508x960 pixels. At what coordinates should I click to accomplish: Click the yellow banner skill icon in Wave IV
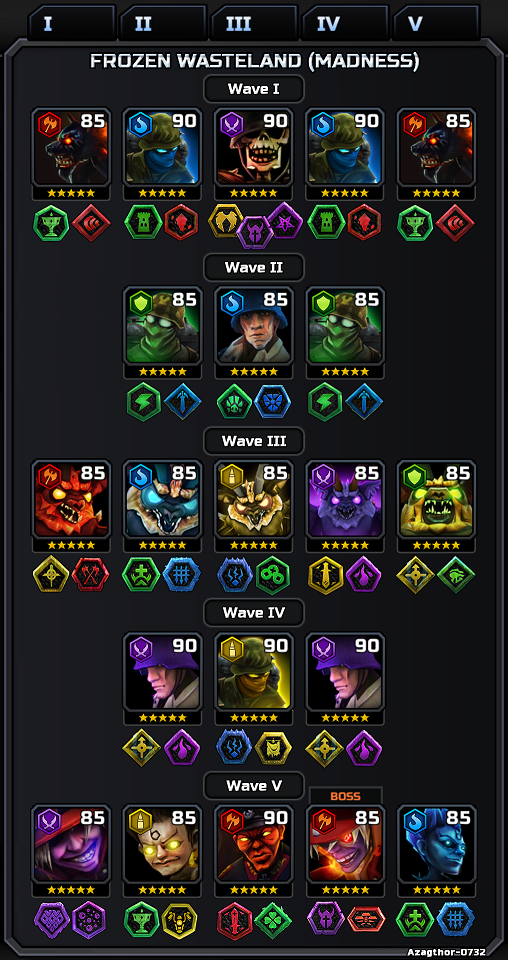(272, 748)
